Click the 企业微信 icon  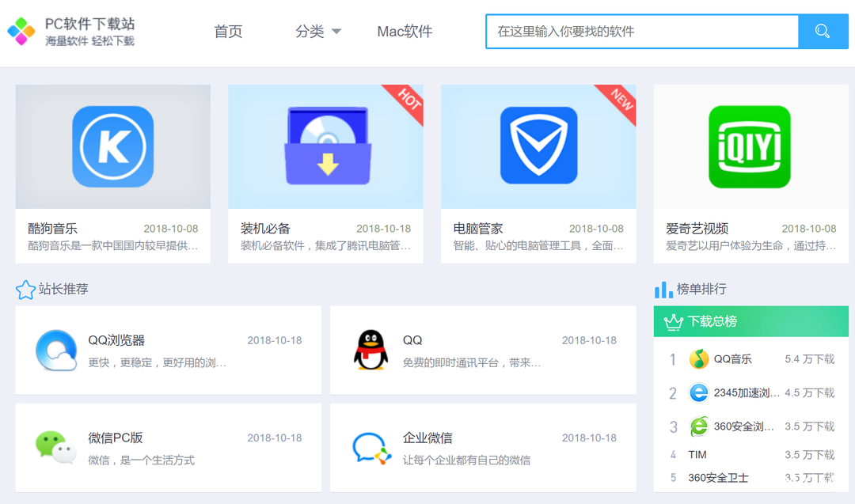(x=372, y=448)
